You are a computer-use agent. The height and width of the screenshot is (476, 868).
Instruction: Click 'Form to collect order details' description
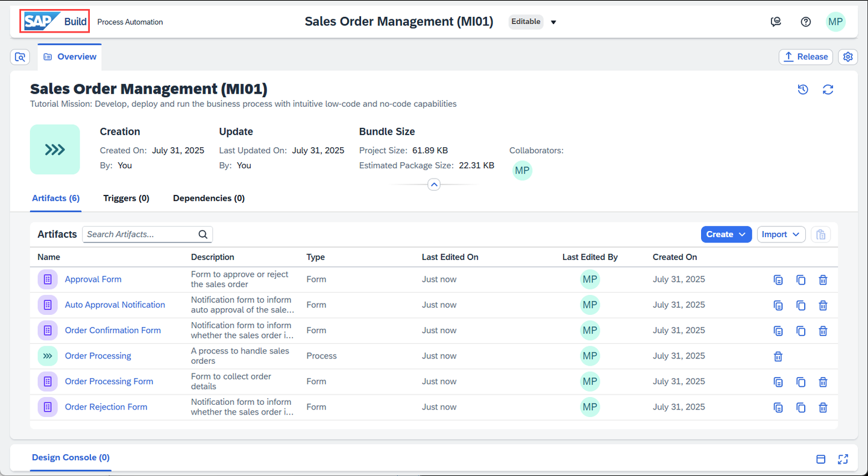pos(231,381)
